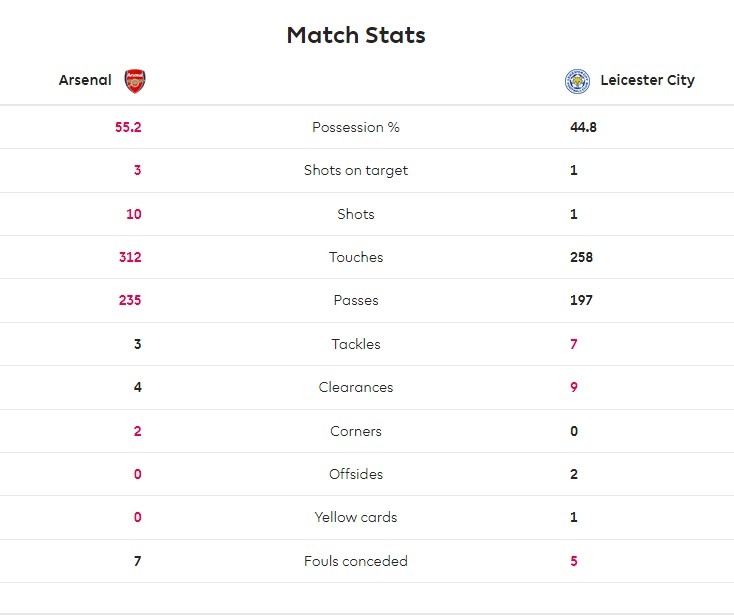Click the Match Stats heading
The height and width of the screenshot is (615, 734).
click(x=356, y=35)
